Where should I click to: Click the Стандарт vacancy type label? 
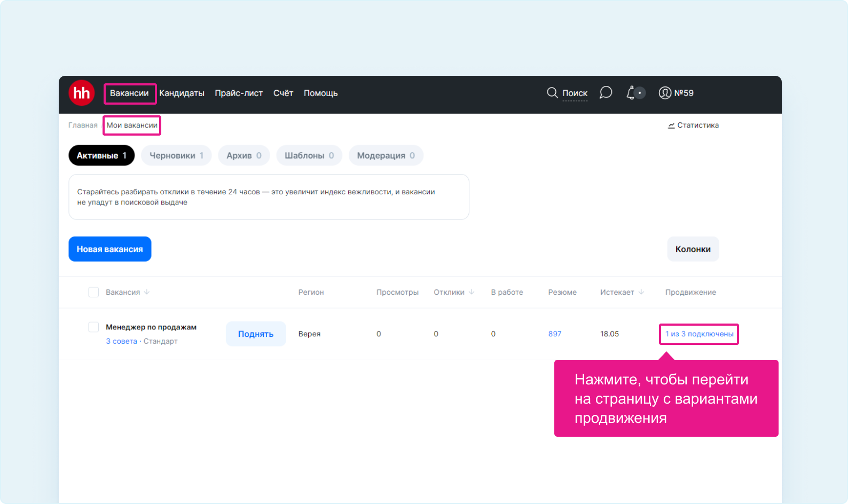(160, 341)
